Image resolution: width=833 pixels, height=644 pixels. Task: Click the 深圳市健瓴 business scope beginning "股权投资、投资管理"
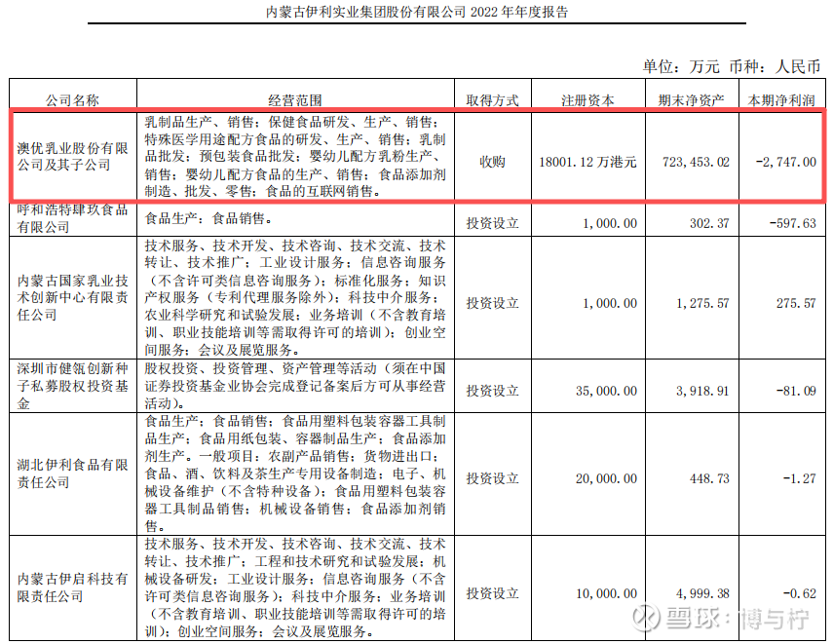click(x=295, y=386)
